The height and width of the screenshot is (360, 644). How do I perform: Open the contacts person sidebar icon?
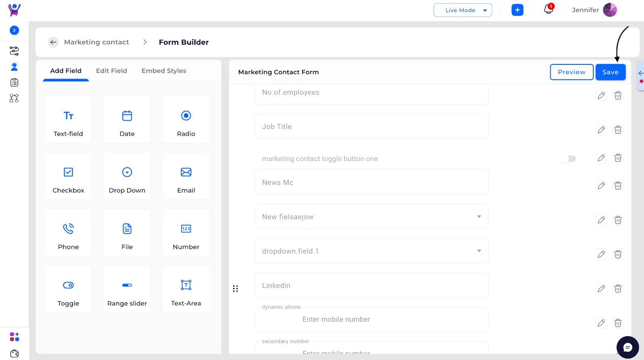(14, 67)
